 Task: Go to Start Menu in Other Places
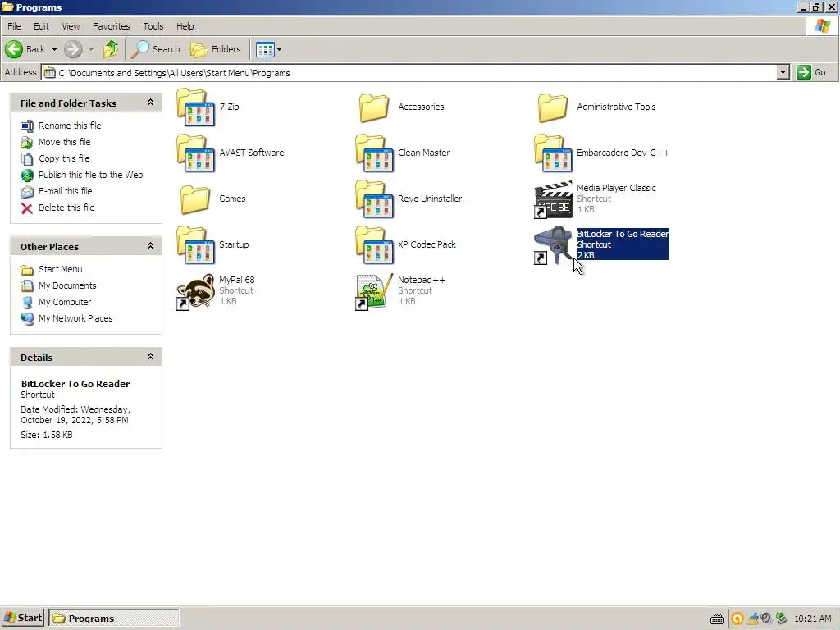(x=60, y=269)
